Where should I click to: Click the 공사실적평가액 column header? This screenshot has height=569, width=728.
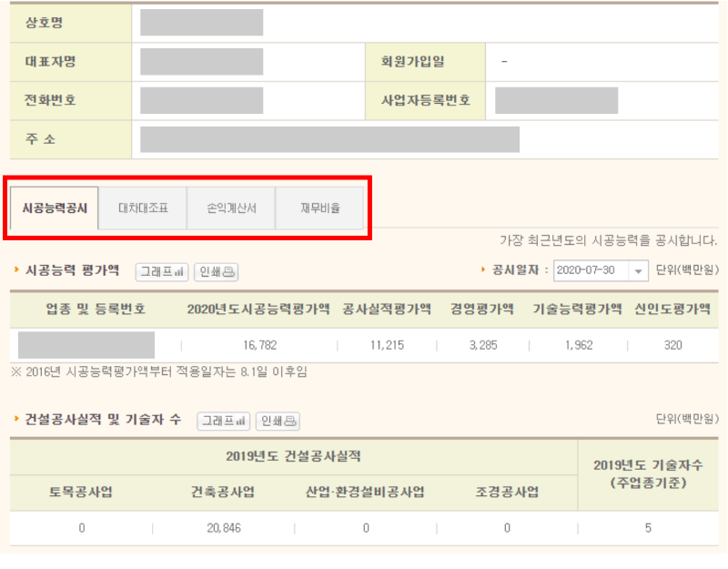tap(387, 309)
